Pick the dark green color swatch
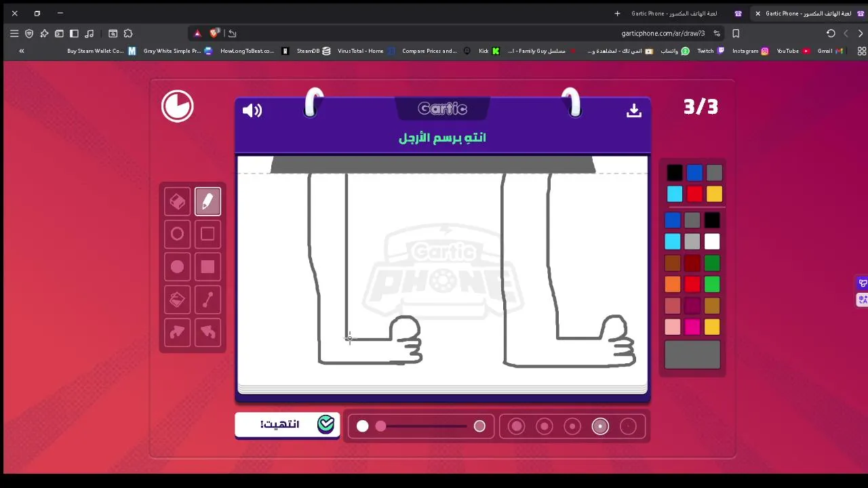Viewport: 868px width, 488px height. (x=711, y=263)
